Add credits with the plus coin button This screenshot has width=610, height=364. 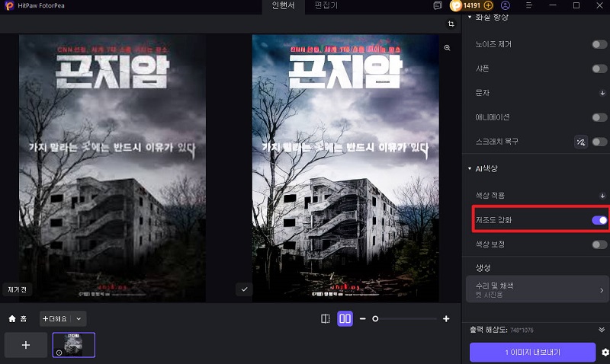(x=488, y=5)
